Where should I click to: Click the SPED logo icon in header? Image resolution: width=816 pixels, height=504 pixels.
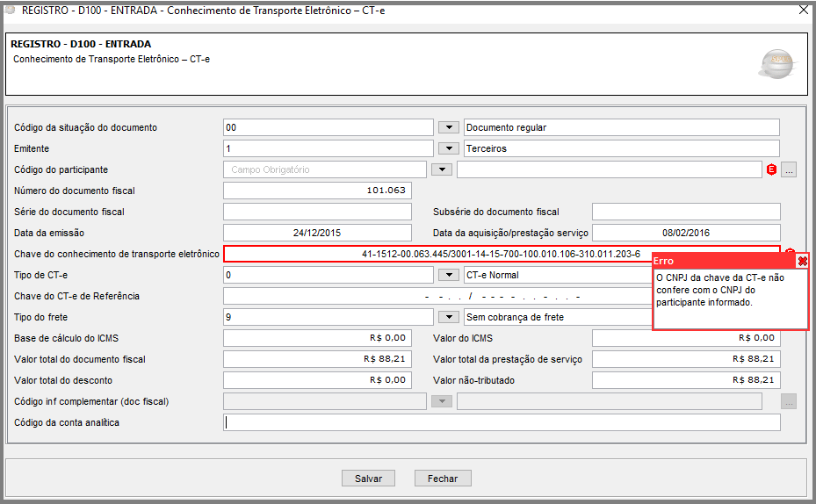pos(776,64)
